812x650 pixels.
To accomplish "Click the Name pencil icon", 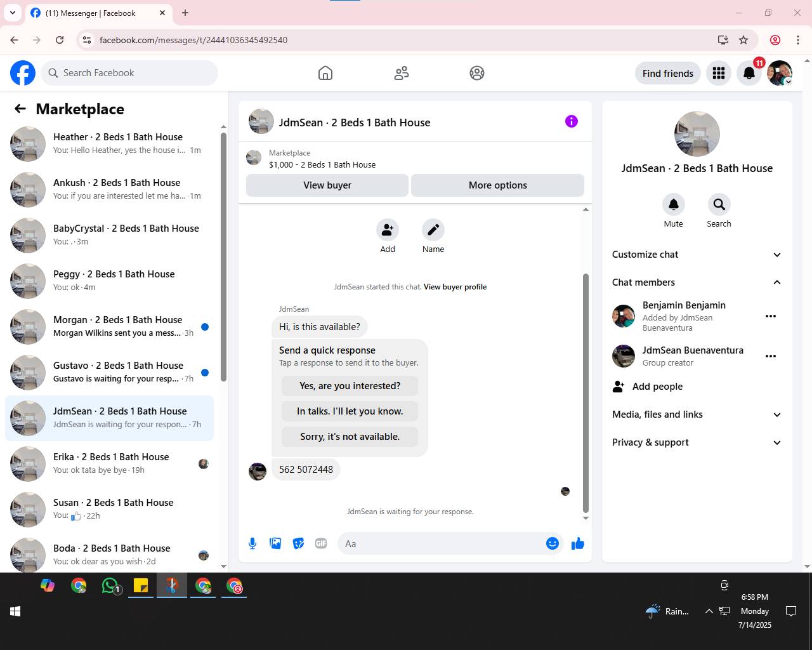I will tap(433, 230).
